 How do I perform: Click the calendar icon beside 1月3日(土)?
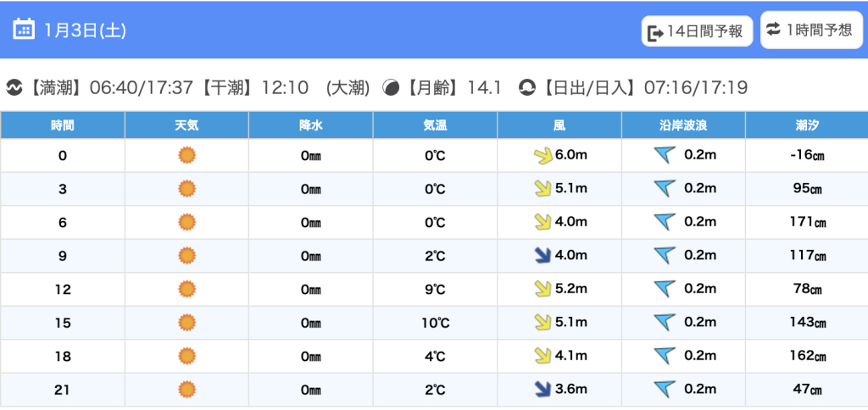[x=24, y=30]
